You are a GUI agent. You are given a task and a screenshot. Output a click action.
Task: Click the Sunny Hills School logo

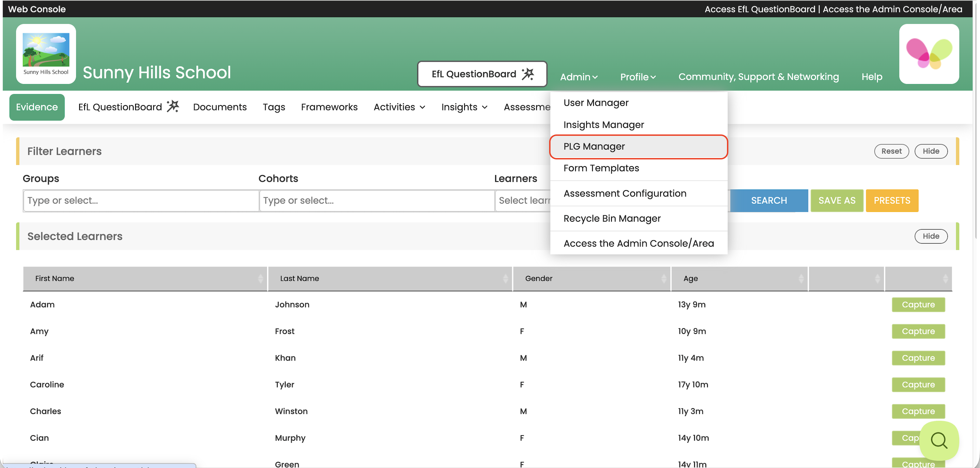point(46,54)
